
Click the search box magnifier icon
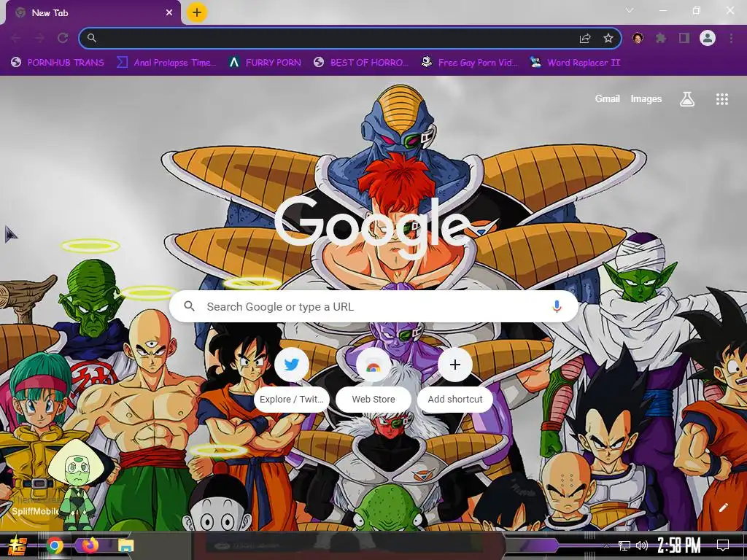pyautogui.click(x=189, y=306)
